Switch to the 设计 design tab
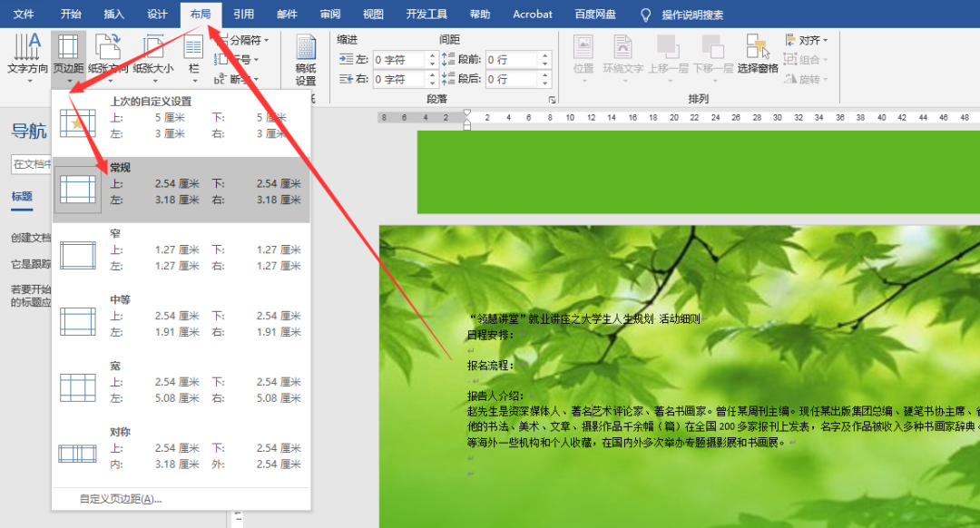This screenshot has height=528, width=980. point(157,14)
